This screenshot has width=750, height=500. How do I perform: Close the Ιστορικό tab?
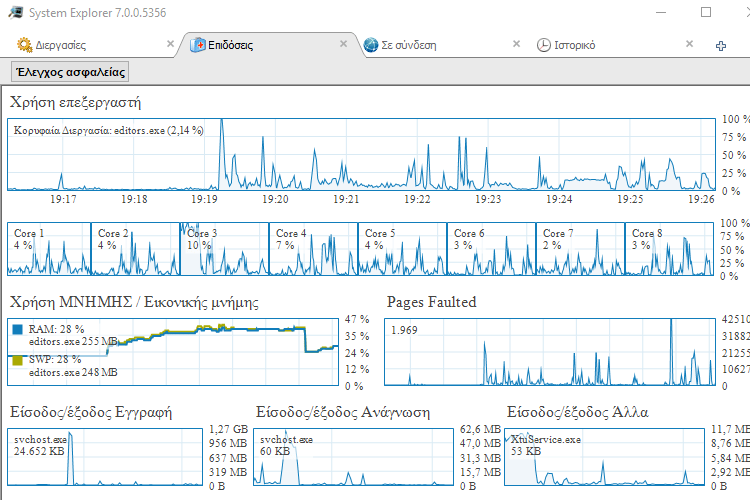689,44
